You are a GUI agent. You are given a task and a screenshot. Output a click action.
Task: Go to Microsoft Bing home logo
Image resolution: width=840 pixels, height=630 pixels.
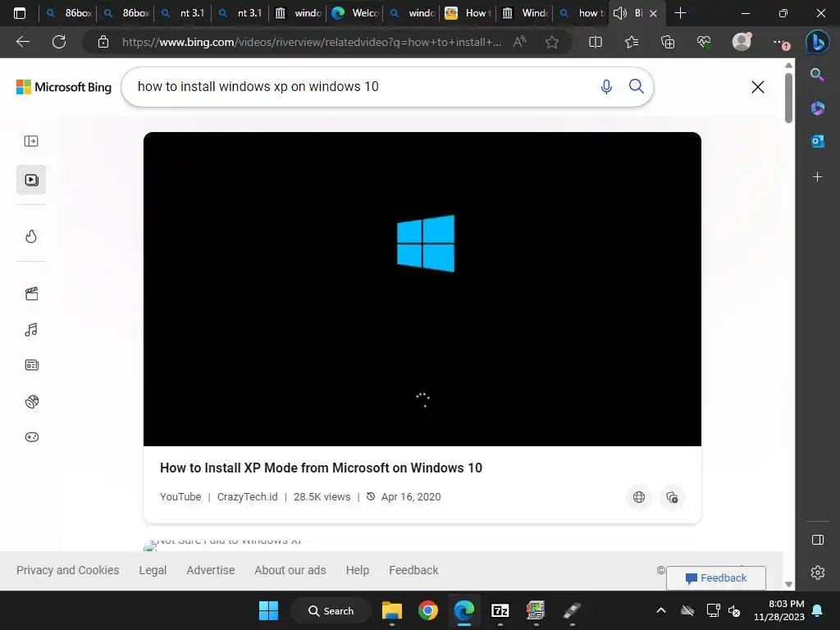[x=64, y=87]
